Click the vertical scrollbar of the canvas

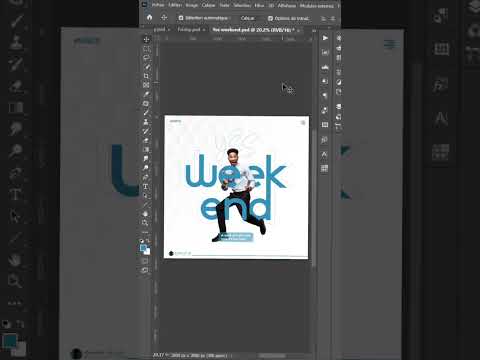pyautogui.click(x=314, y=197)
